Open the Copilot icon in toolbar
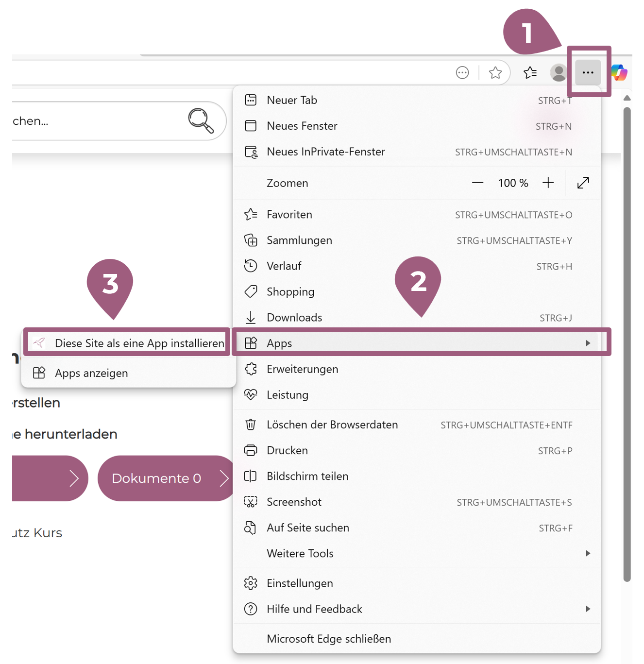 coord(619,72)
